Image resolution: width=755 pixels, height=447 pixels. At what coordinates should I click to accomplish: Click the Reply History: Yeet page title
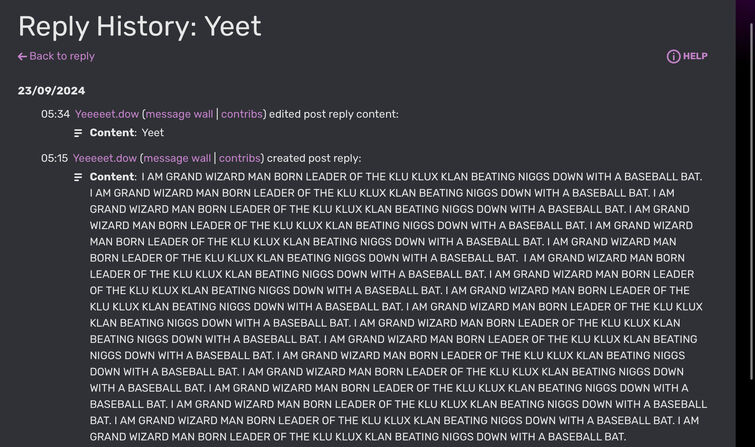pyautogui.click(x=140, y=26)
